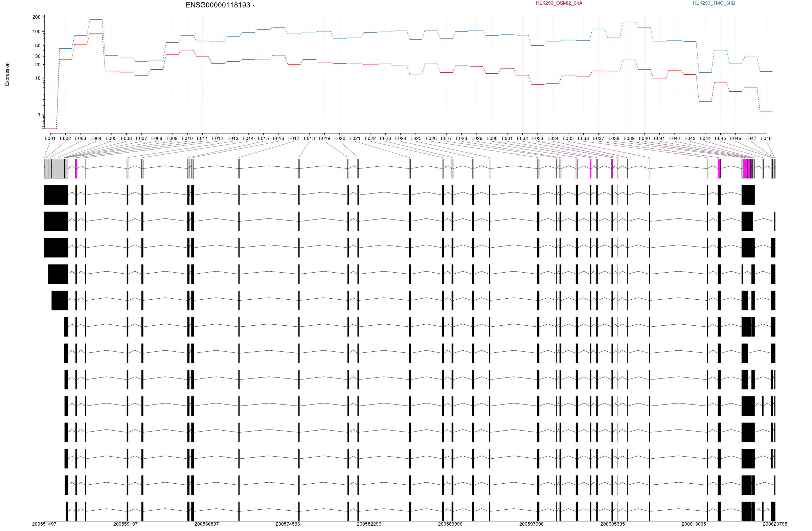Click genomic coordinate 200620795

point(775,524)
